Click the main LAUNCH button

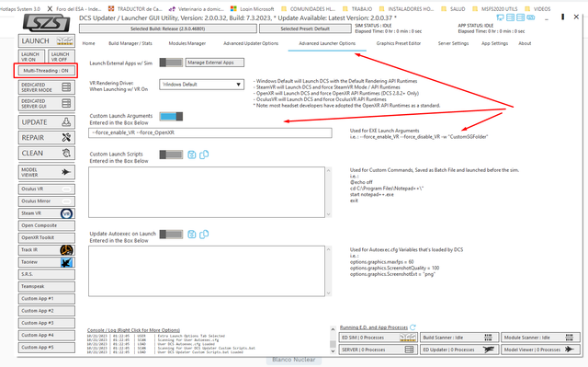tap(47, 40)
